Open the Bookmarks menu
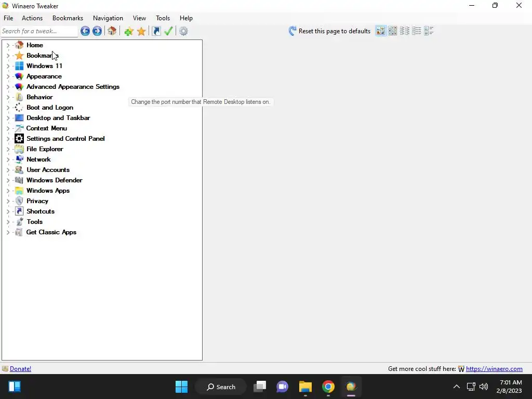Screen dimensions: 532x399 pos(68,18)
